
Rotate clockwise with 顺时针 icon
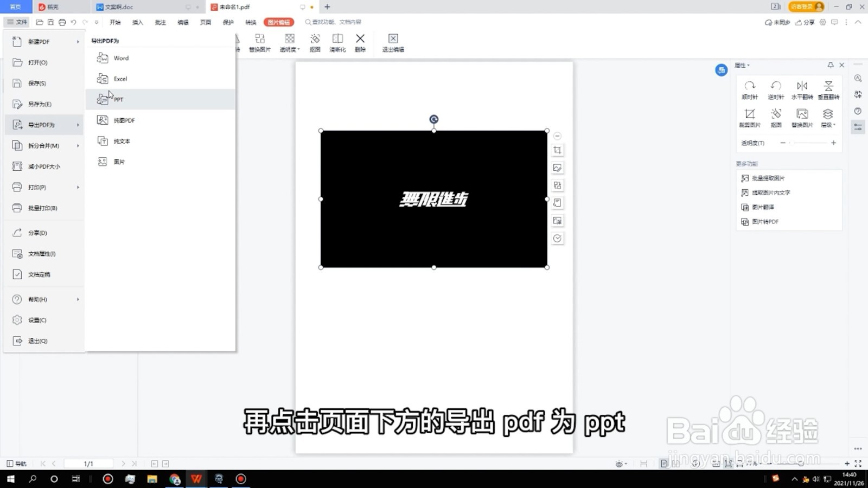tap(750, 89)
